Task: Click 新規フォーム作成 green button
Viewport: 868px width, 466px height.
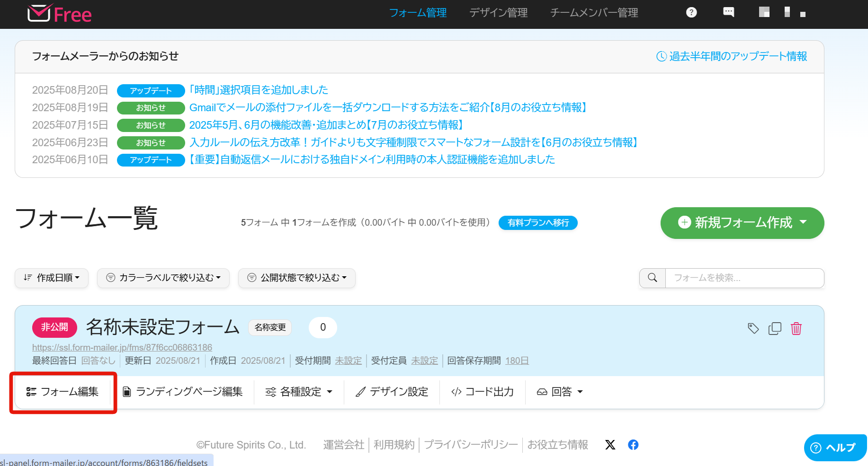Action: pyautogui.click(x=742, y=223)
